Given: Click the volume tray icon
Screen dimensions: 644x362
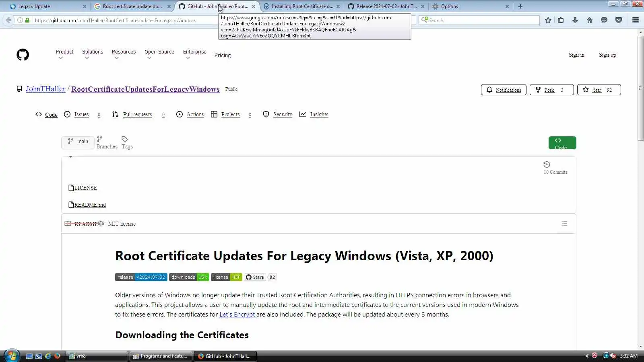Looking at the screenshot, I should pos(613,356).
